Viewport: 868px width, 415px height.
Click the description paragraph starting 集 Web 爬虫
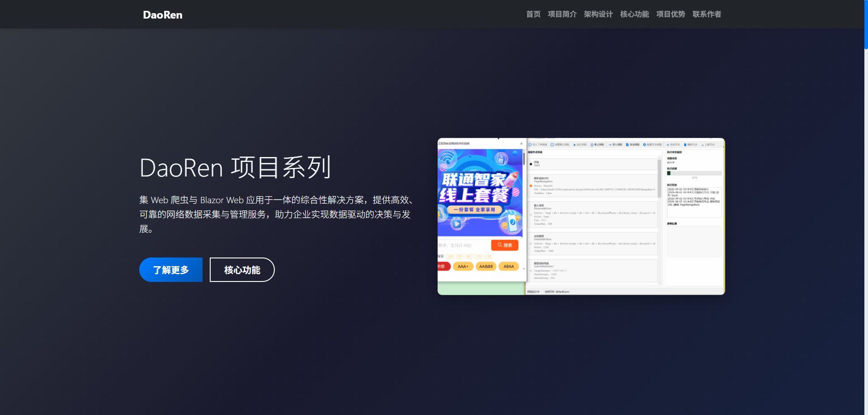tap(277, 214)
